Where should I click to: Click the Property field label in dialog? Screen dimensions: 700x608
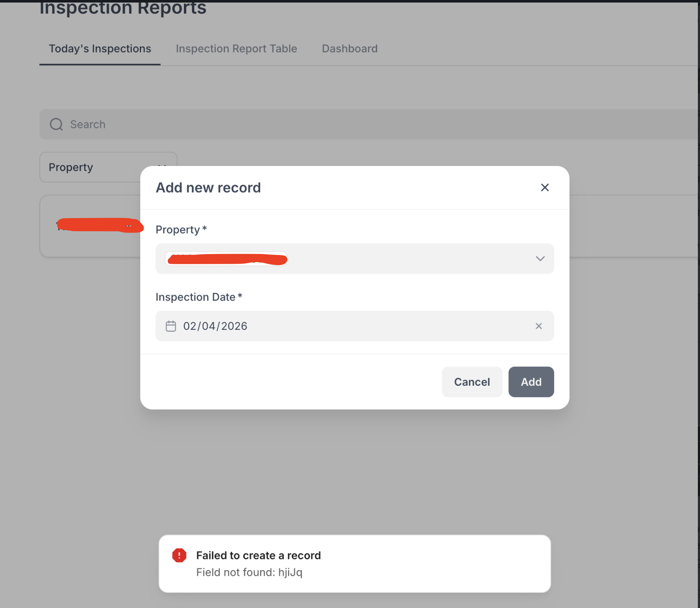coord(178,230)
